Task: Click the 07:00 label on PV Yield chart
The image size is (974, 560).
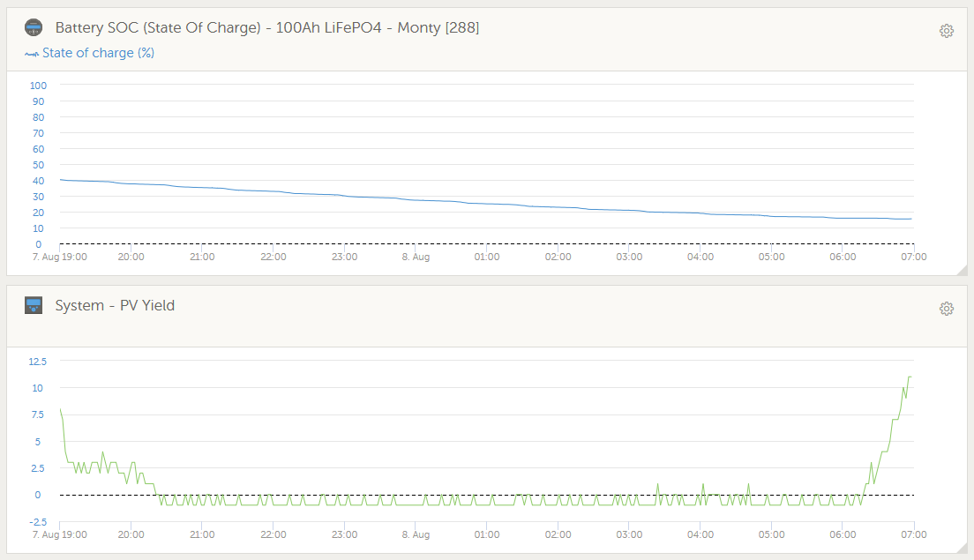Action: (x=913, y=534)
